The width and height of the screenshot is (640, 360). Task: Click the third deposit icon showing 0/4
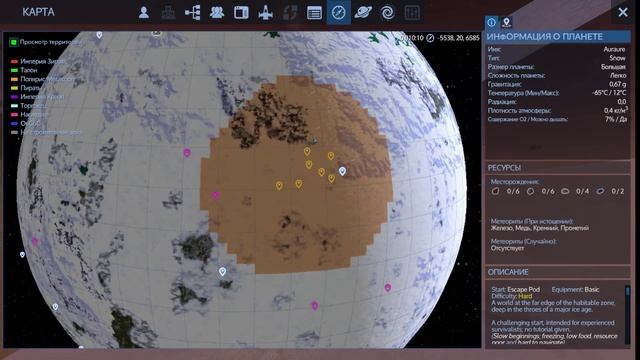(x=565, y=191)
